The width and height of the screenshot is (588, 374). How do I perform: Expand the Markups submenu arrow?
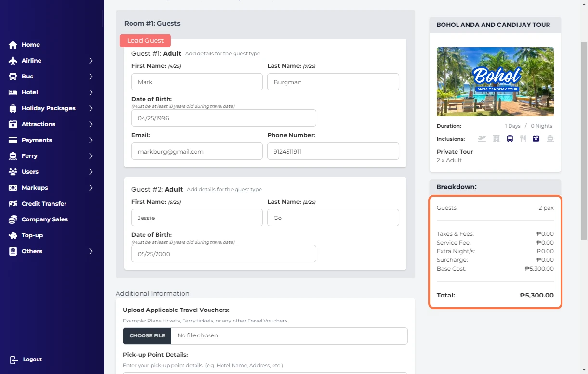pyautogui.click(x=91, y=188)
